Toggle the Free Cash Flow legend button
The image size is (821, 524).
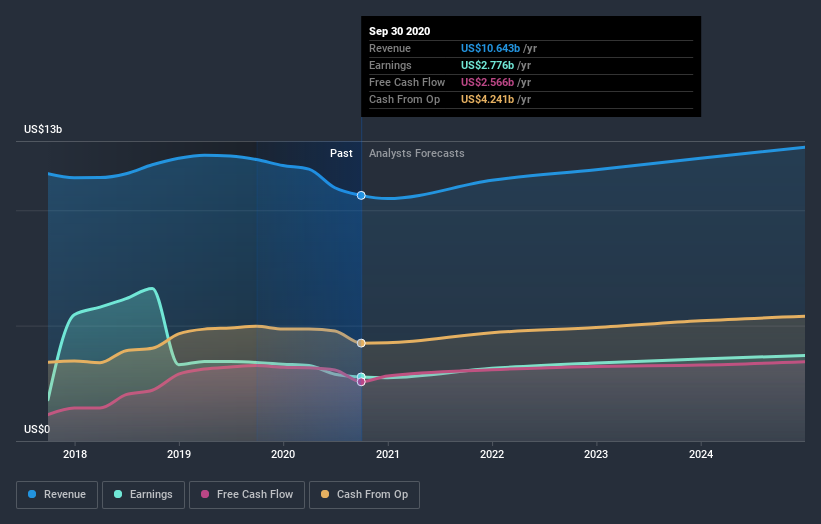coord(247,495)
